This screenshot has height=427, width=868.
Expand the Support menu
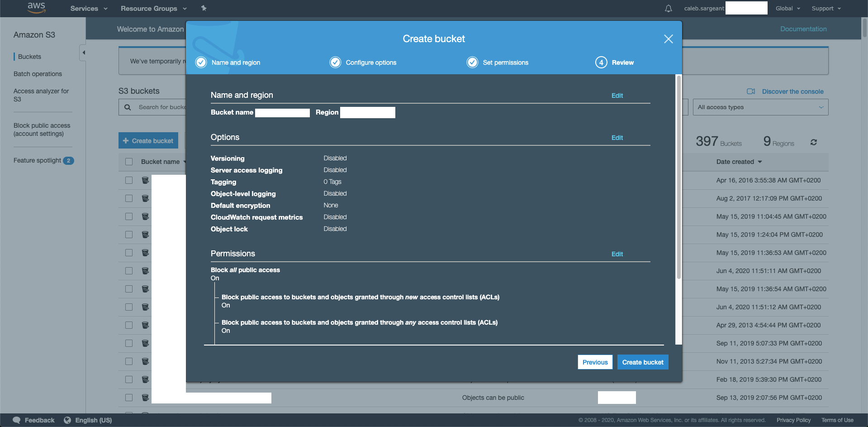pyautogui.click(x=826, y=9)
